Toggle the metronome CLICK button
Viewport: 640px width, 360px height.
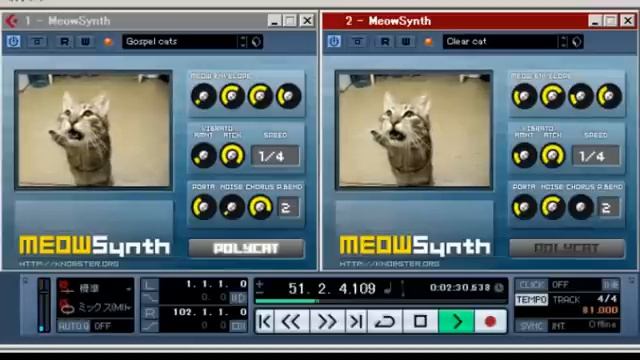[x=532, y=284]
